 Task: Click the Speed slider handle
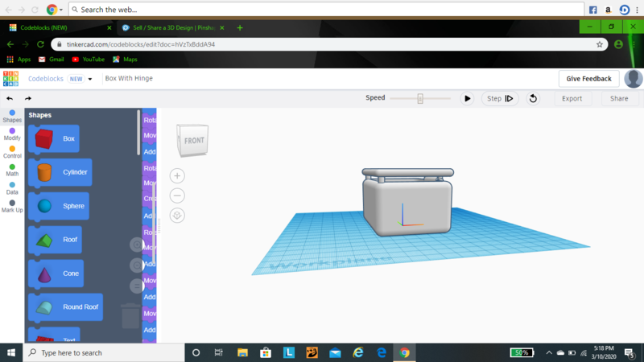pyautogui.click(x=420, y=98)
